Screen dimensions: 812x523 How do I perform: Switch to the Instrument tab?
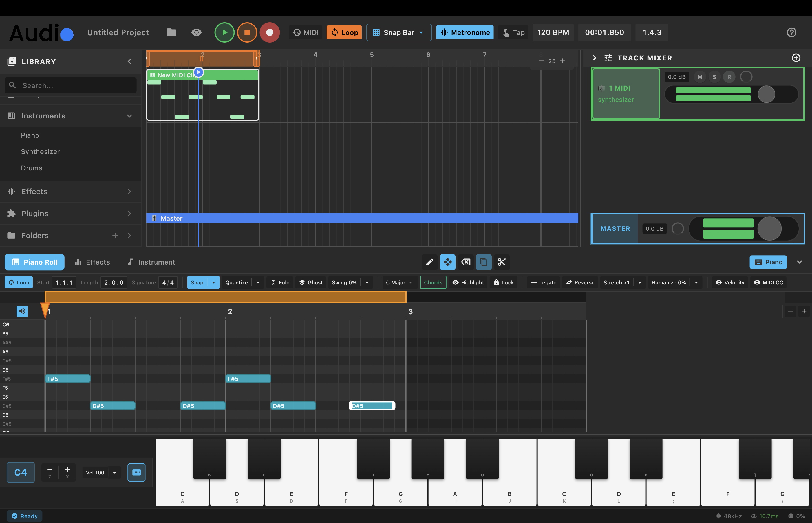151,262
